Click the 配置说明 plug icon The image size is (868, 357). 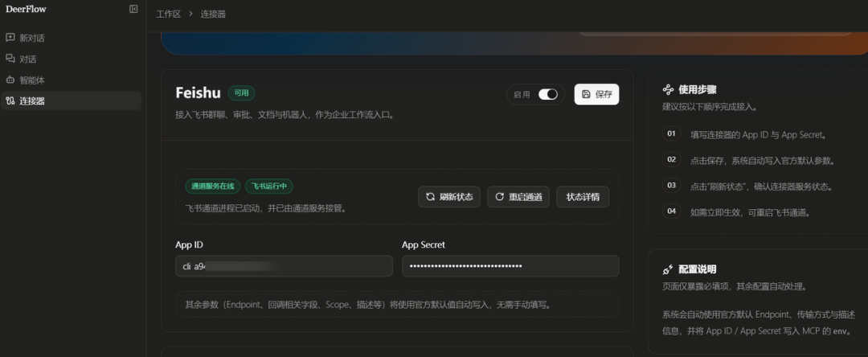point(668,269)
